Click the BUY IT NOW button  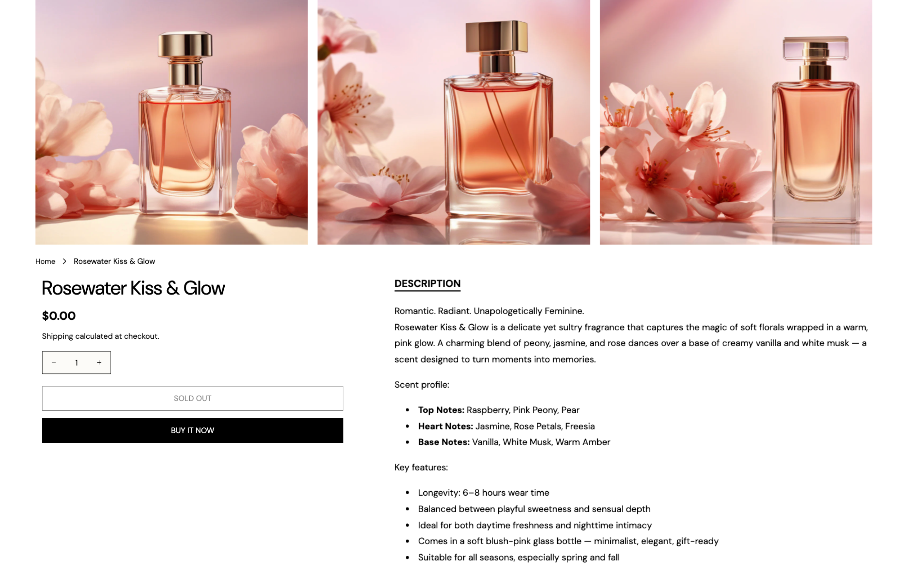coord(192,430)
